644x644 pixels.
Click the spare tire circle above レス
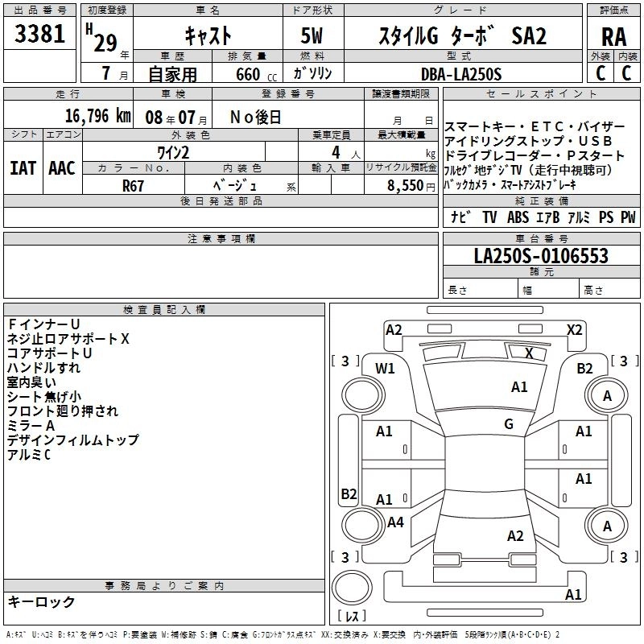coord(352,588)
